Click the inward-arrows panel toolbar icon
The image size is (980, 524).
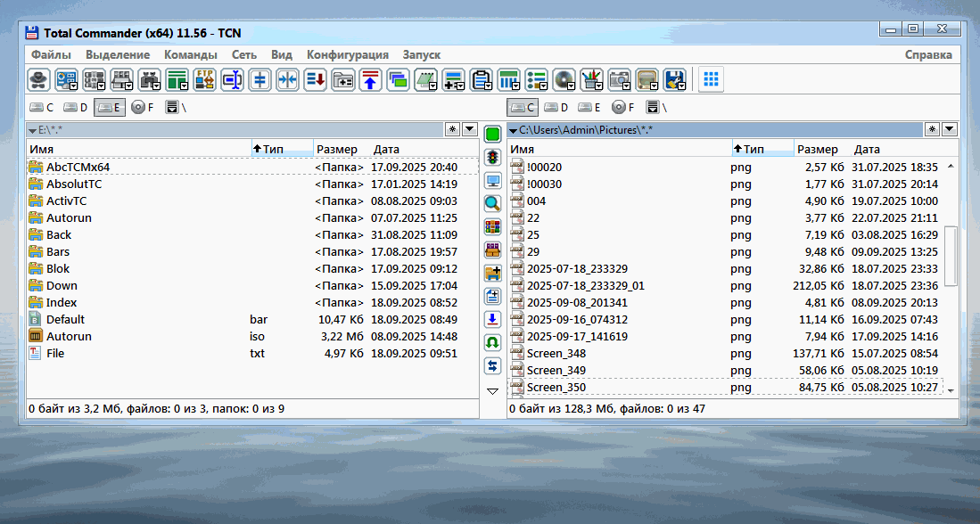coord(287,80)
